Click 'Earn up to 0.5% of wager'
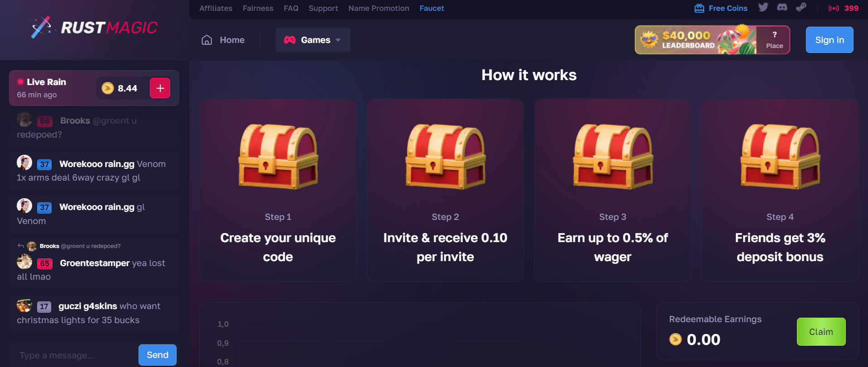 pyautogui.click(x=613, y=247)
